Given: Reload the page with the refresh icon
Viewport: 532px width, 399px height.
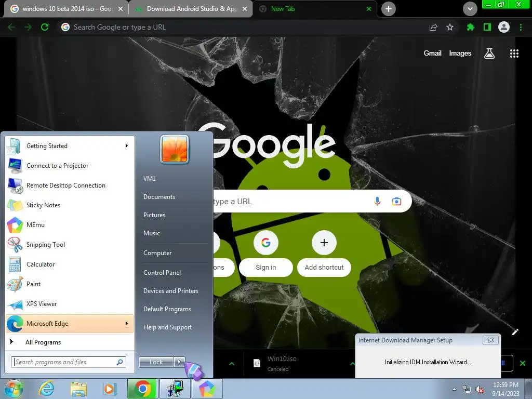Looking at the screenshot, I should click(x=45, y=27).
